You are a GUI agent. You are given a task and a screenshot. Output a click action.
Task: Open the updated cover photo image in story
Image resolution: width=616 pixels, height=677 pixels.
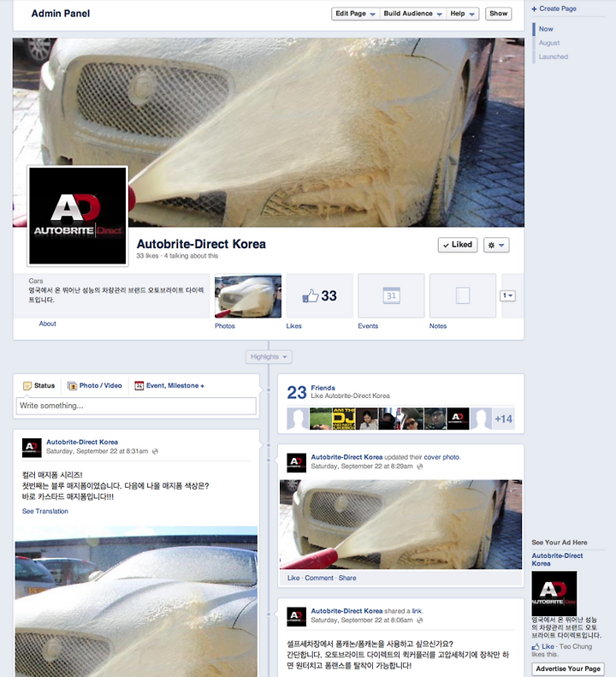point(400,524)
